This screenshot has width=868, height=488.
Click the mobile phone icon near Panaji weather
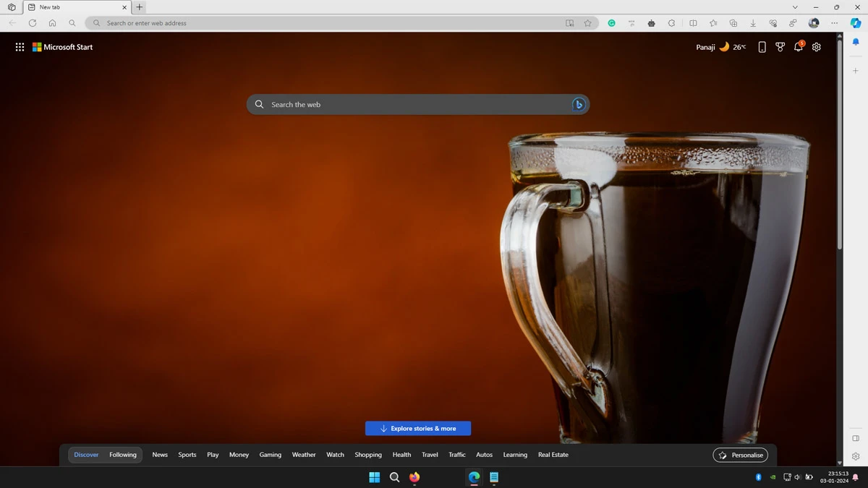click(762, 46)
